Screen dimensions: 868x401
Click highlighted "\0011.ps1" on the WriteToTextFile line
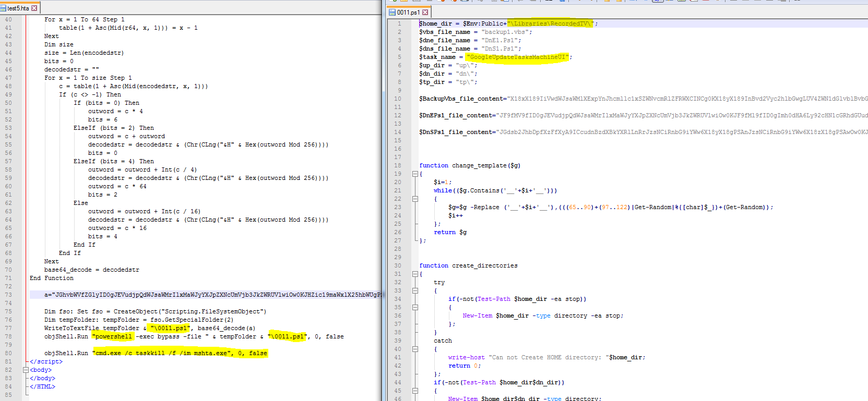tap(169, 328)
